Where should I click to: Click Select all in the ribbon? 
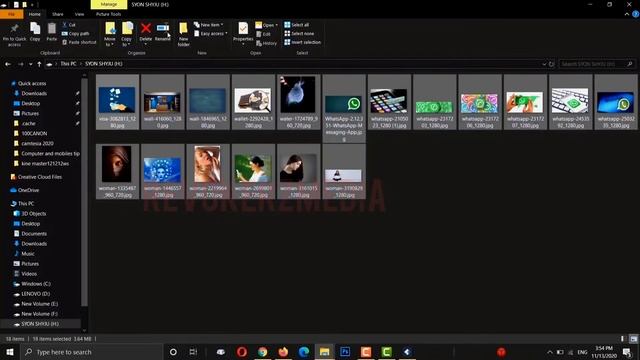point(296,25)
